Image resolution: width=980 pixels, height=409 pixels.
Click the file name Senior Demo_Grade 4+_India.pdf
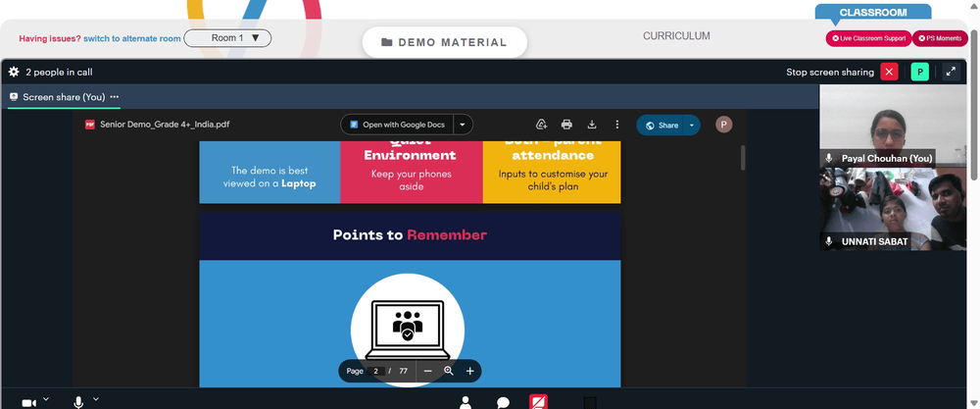pos(165,125)
